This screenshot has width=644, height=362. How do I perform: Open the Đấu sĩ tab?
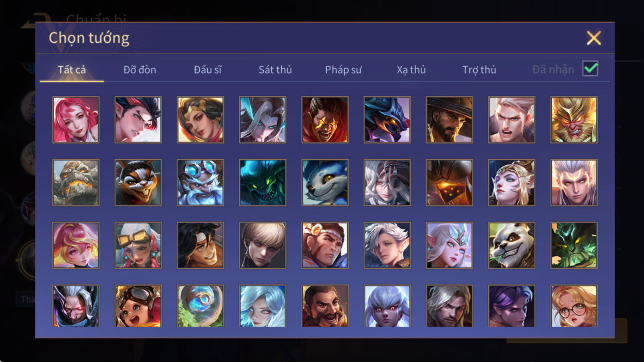(x=207, y=70)
